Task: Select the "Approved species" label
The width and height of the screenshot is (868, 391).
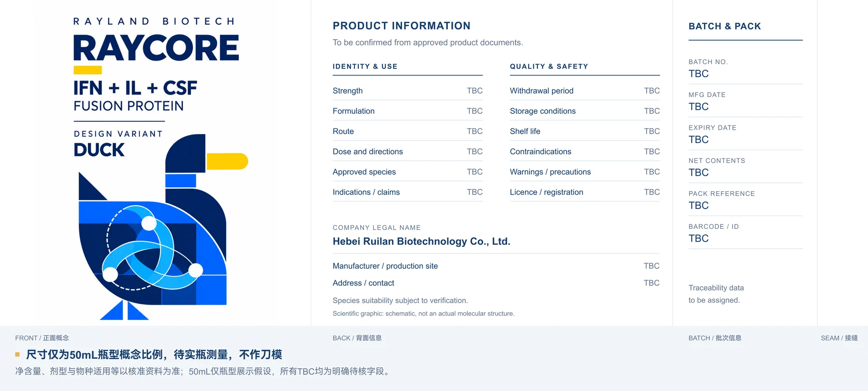Action: (x=364, y=172)
